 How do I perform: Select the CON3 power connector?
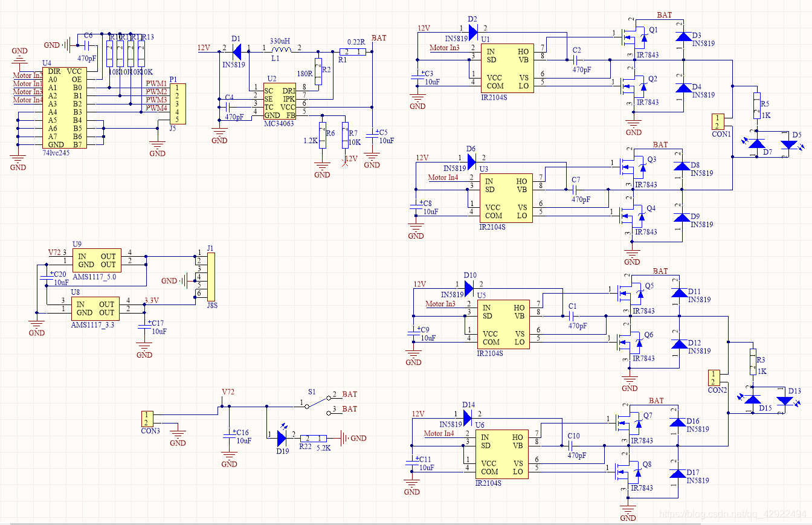(x=147, y=418)
